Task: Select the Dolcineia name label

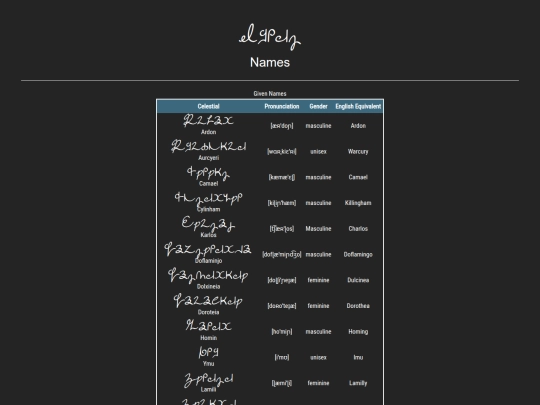Action: [208, 287]
